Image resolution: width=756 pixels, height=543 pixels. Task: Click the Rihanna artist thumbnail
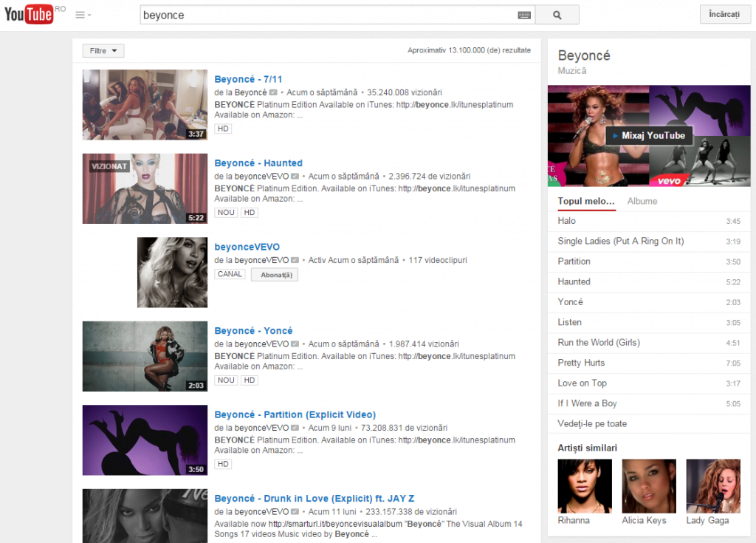pyautogui.click(x=585, y=485)
